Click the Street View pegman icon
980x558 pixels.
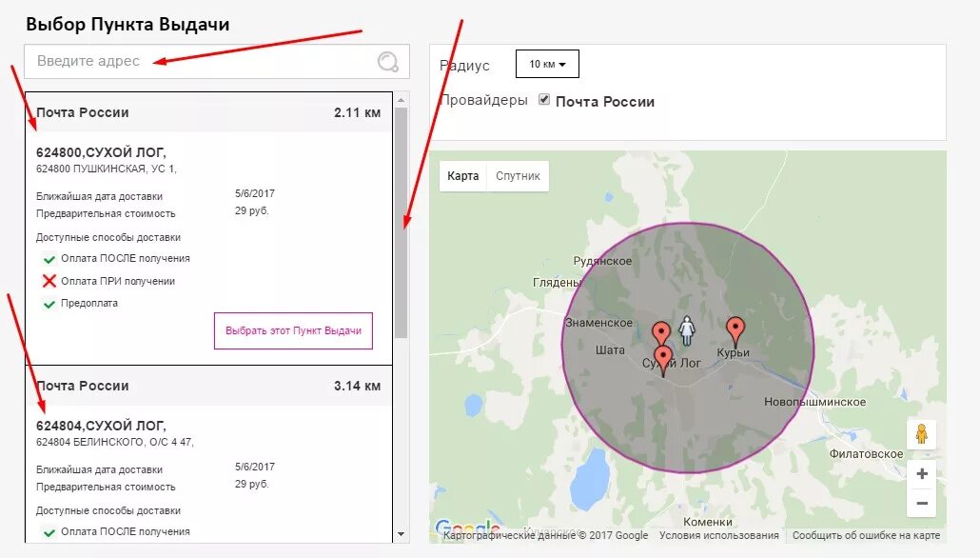(922, 434)
